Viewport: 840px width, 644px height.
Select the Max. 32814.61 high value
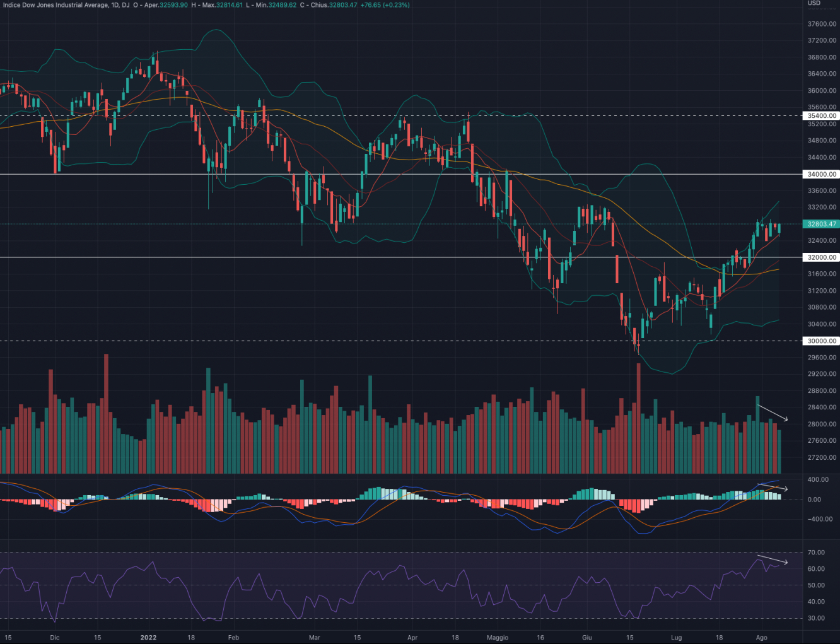pos(223,5)
